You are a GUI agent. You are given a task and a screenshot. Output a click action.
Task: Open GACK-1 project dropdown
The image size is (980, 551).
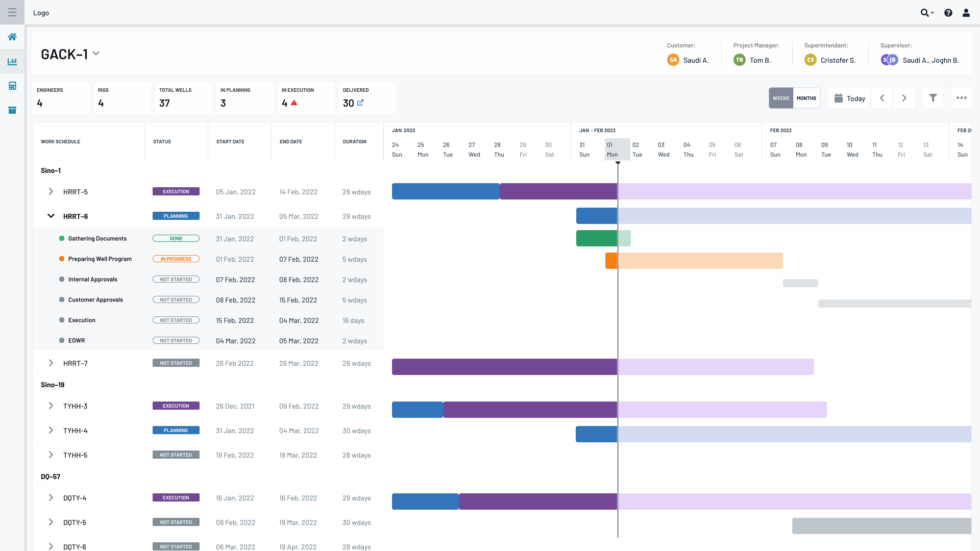pyautogui.click(x=96, y=54)
